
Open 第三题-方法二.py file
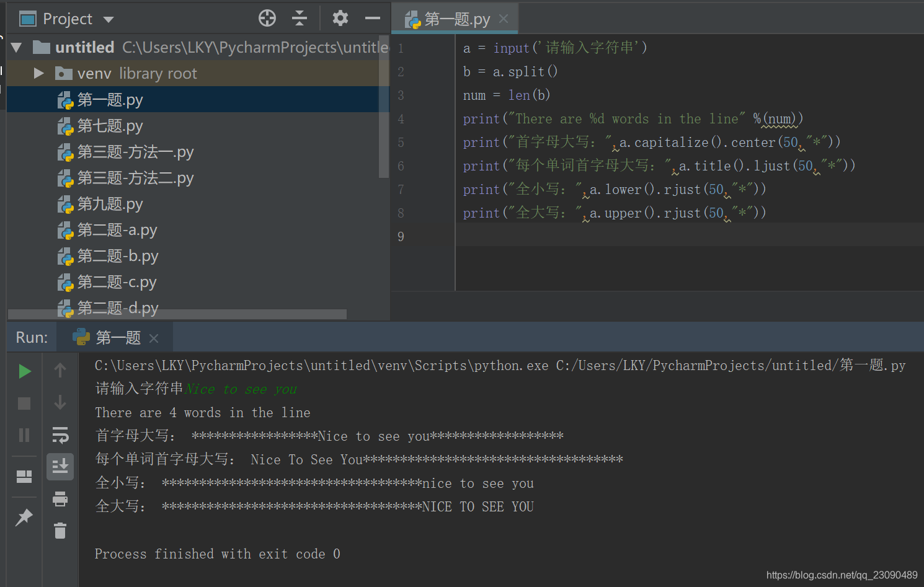pyautogui.click(x=125, y=178)
